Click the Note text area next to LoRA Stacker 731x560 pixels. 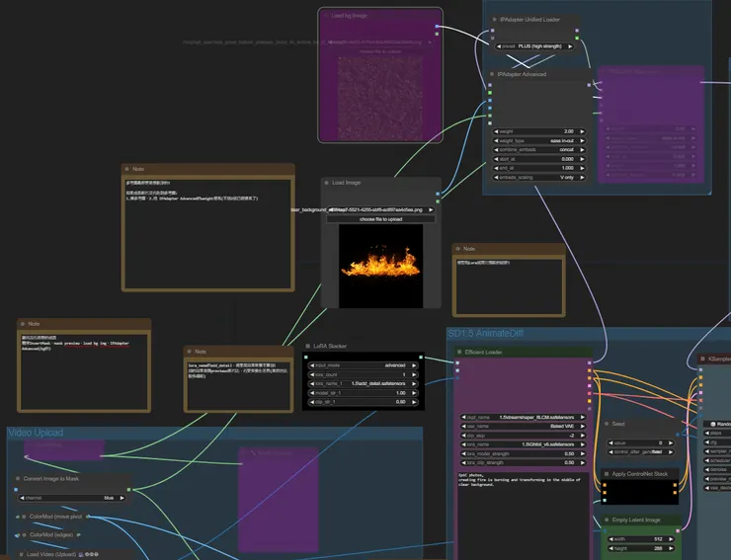pos(238,385)
